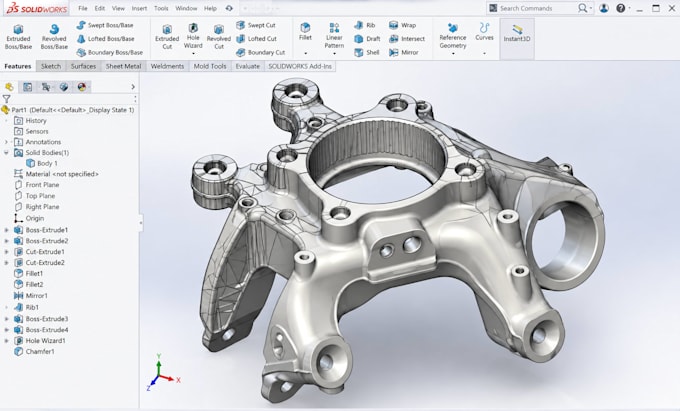Image resolution: width=680 pixels, height=411 pixels.
Task: Open the Insert menu
Action: pos(139,8)
